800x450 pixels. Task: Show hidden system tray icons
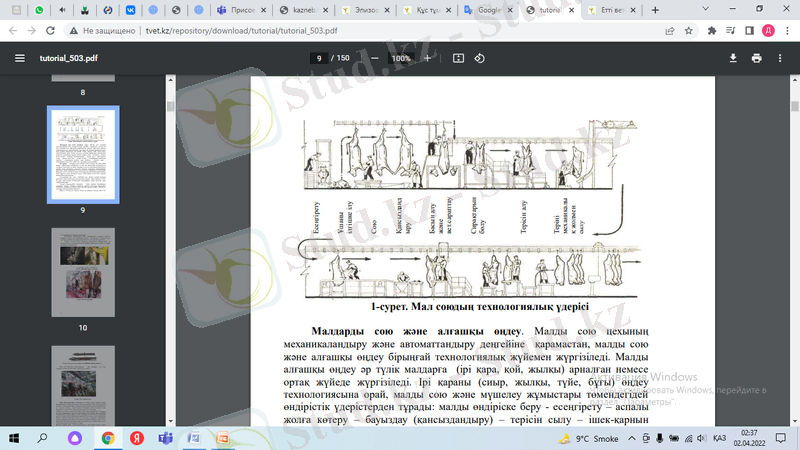[x=632, y=438]
